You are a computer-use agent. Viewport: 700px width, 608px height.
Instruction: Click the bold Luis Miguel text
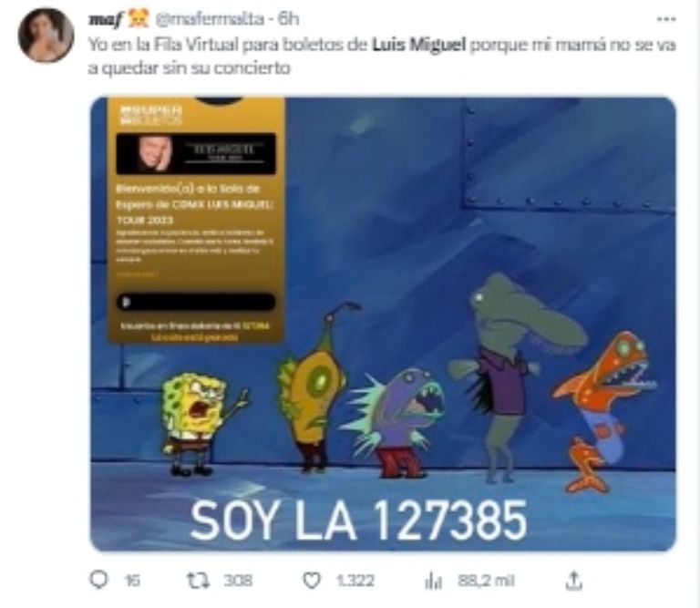coord(418,45)
